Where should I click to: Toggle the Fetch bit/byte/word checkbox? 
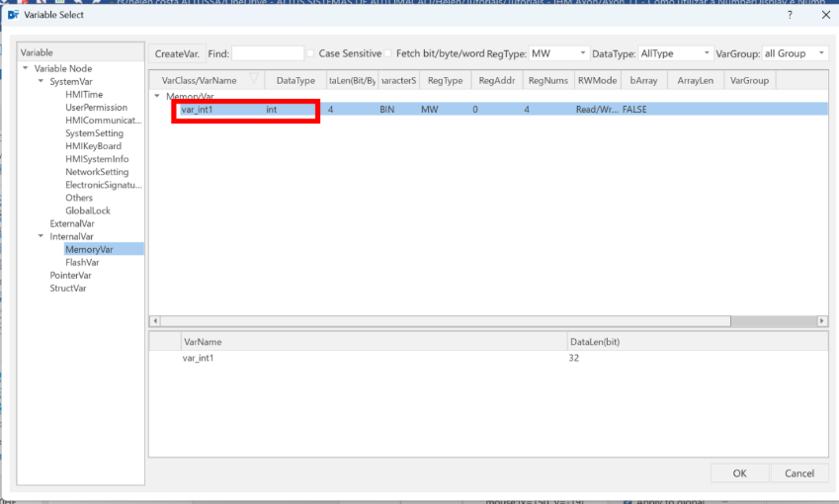tap(388, 53)
